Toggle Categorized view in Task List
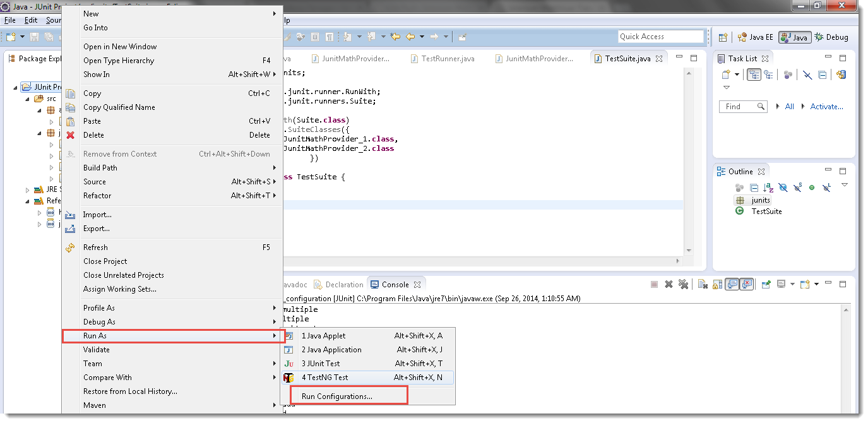Image resolution: width=868 pixels, height=423 pixels. coord(754,74)
